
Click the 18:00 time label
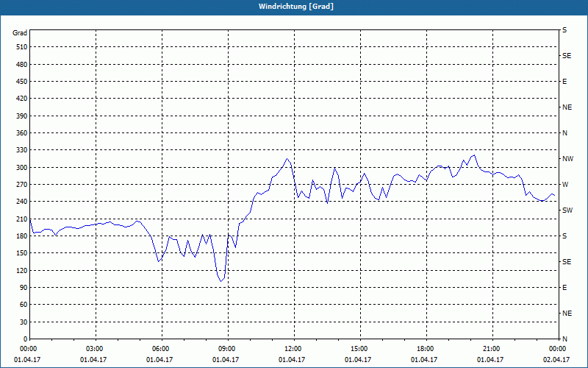[x=424, y=349]
